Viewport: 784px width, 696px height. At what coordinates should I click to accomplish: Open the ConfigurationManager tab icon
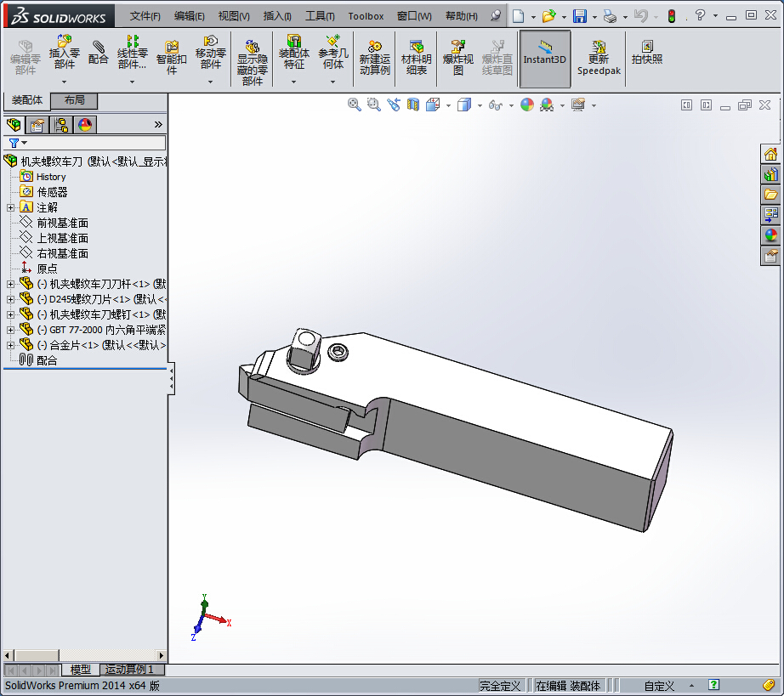[x=61, y=125]
